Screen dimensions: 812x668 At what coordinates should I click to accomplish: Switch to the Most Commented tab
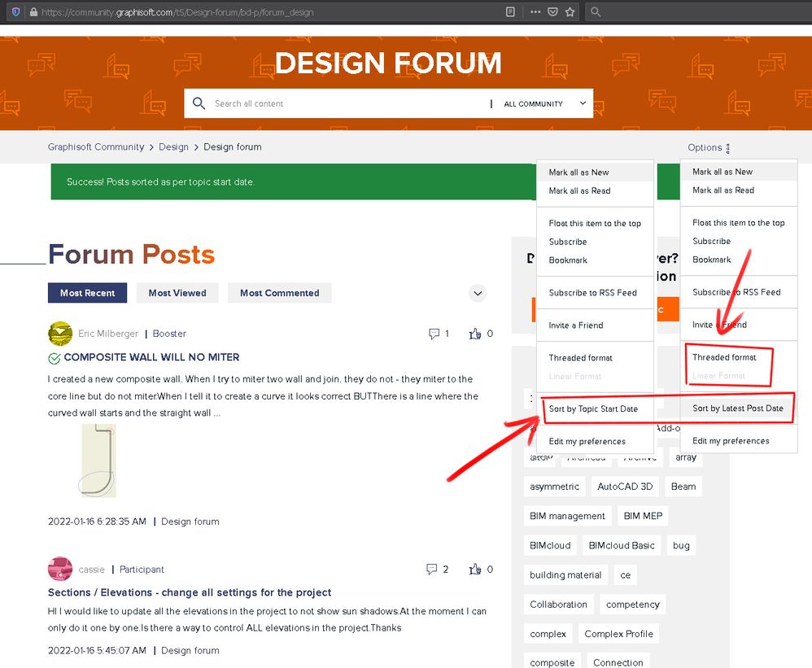280,293
